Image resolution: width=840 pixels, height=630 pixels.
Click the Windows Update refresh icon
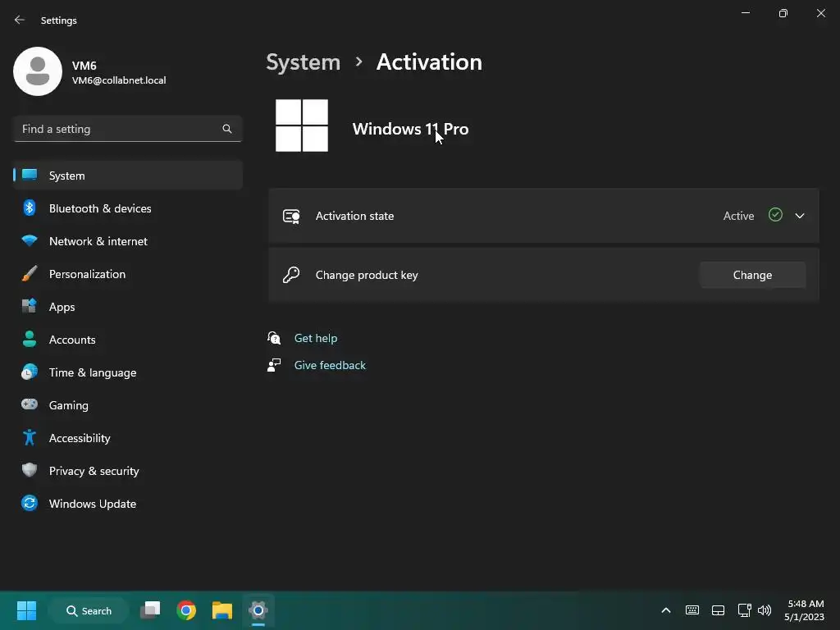pyautogui.click(x=30, y=504)
